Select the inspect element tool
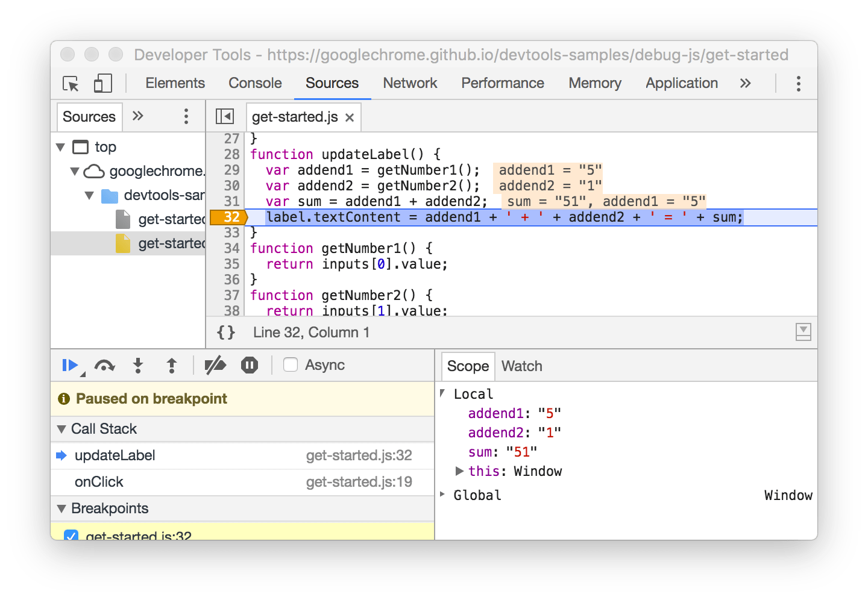The width and height of the screenshot is (868, 600). point(71,84)
